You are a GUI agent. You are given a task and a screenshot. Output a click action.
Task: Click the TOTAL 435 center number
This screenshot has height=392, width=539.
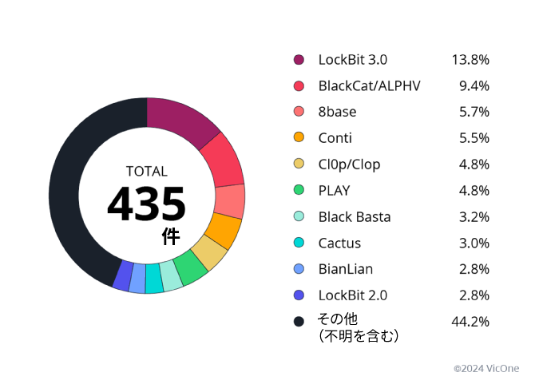[146, 204]
